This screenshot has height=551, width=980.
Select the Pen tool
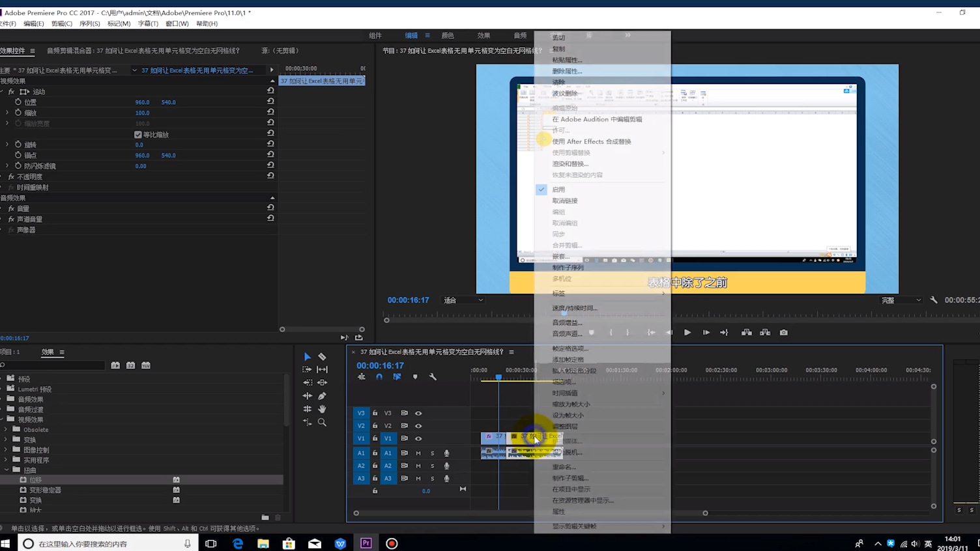(322, 396)
